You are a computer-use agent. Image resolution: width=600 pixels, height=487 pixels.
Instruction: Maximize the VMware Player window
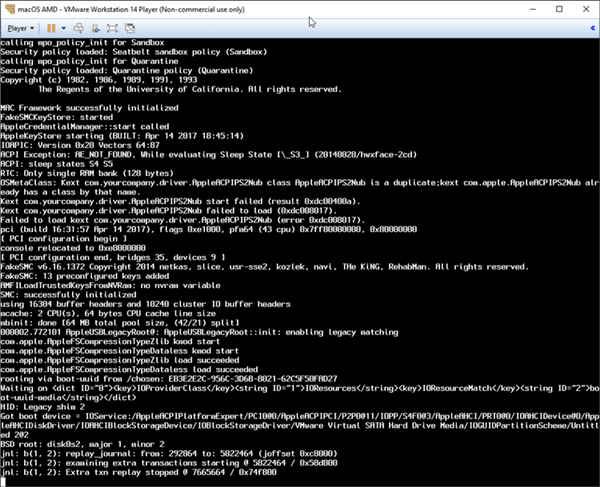(559, 9)
